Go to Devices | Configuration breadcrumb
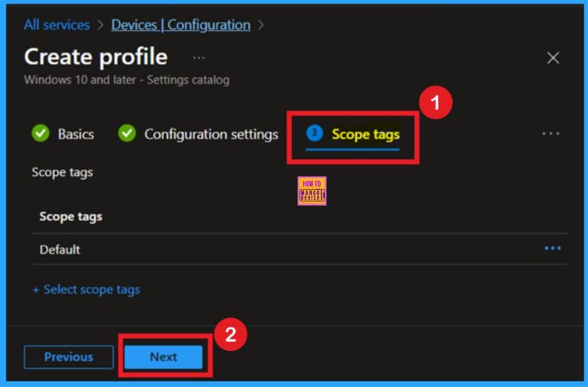Screen dimensions: 588x387 (181, 24)
